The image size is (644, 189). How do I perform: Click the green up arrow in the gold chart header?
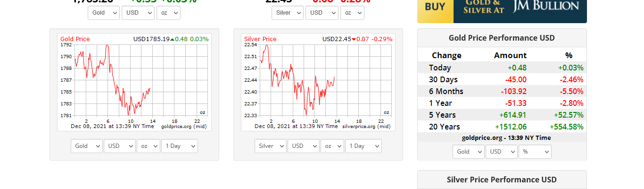tap(172, 39)
